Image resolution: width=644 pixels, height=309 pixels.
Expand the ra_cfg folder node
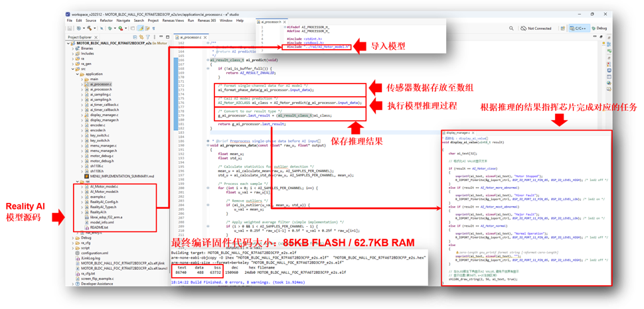point(72,243)
